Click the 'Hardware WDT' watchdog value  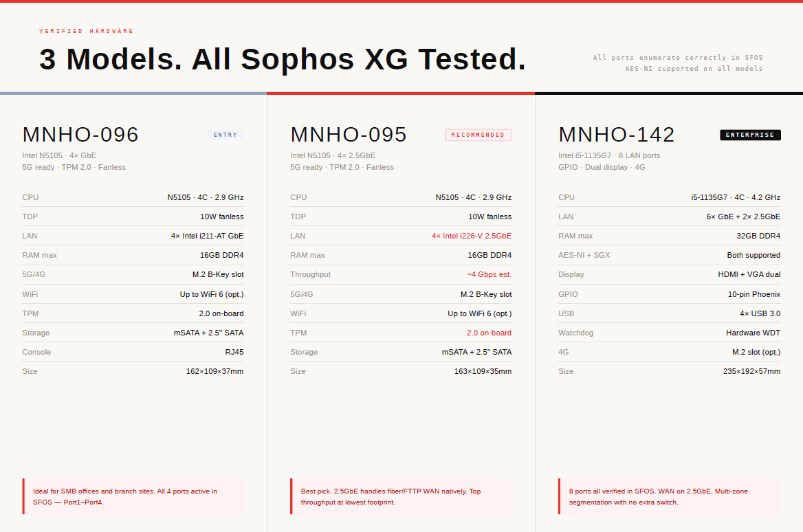753,333
